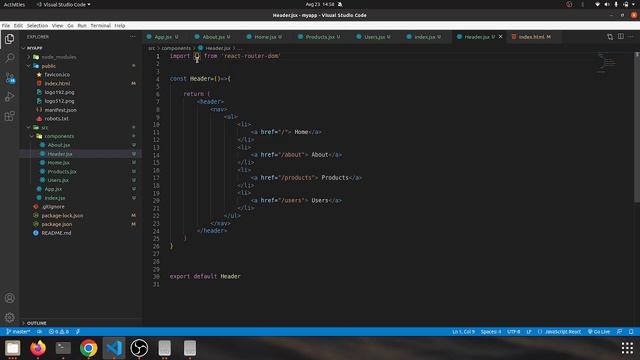Click the UTF-8 encoding selector

[x=513, y=332]
